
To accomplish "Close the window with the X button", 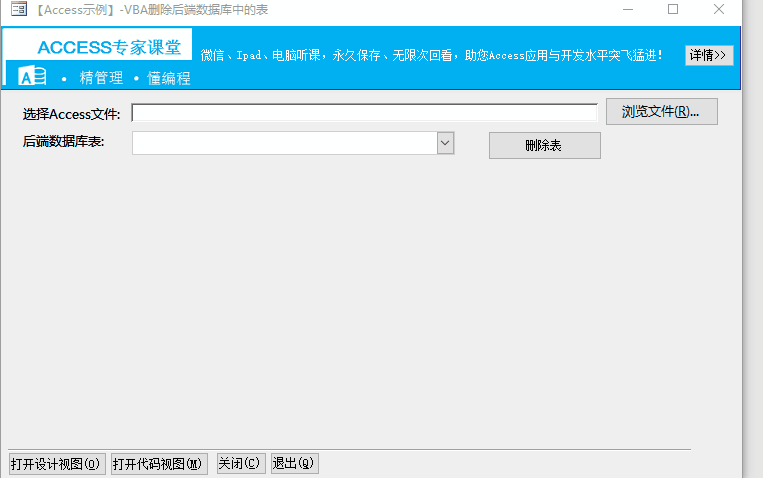I will (719, 9).
